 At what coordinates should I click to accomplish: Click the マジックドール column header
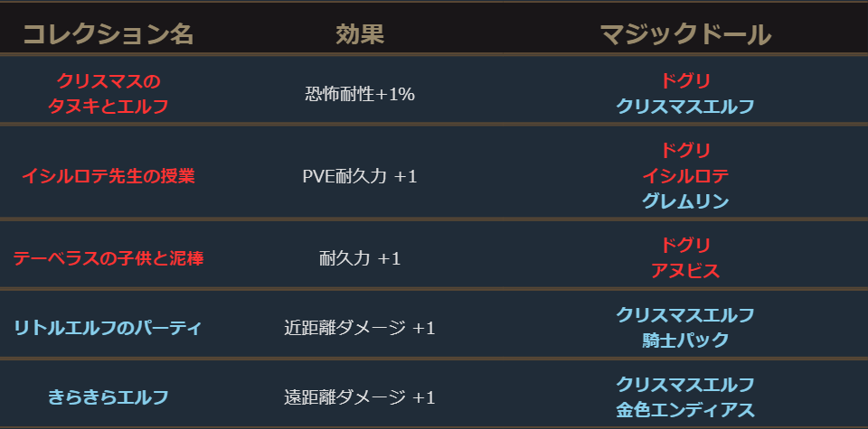pos(685,35)
